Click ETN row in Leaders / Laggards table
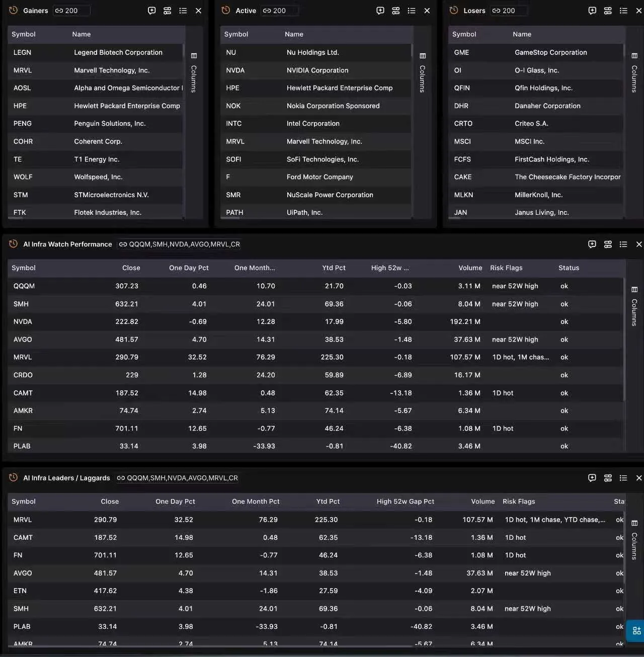 tap(315, 591)
